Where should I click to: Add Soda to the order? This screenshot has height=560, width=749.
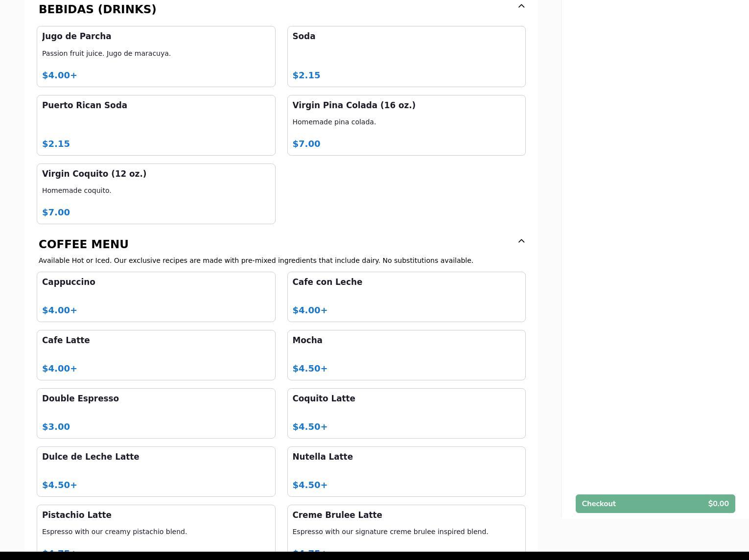pyautogui.click(x=406, y=56)
